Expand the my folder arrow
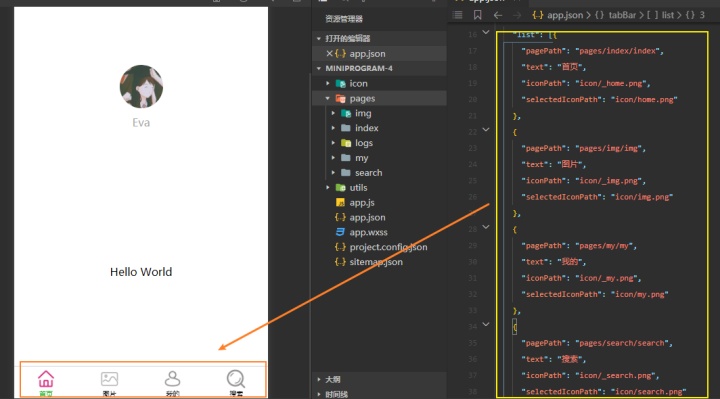Image resolution: width=720 pixels, height=399 pixels. 333,158
